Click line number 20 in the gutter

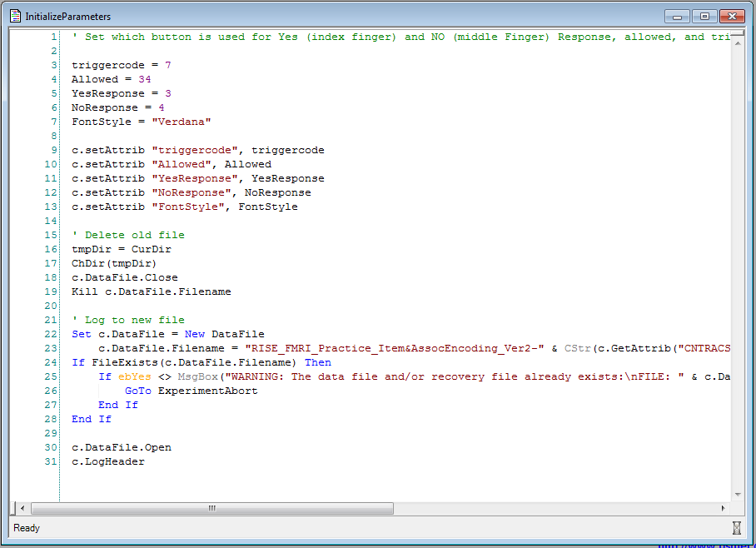click(51, 306)
